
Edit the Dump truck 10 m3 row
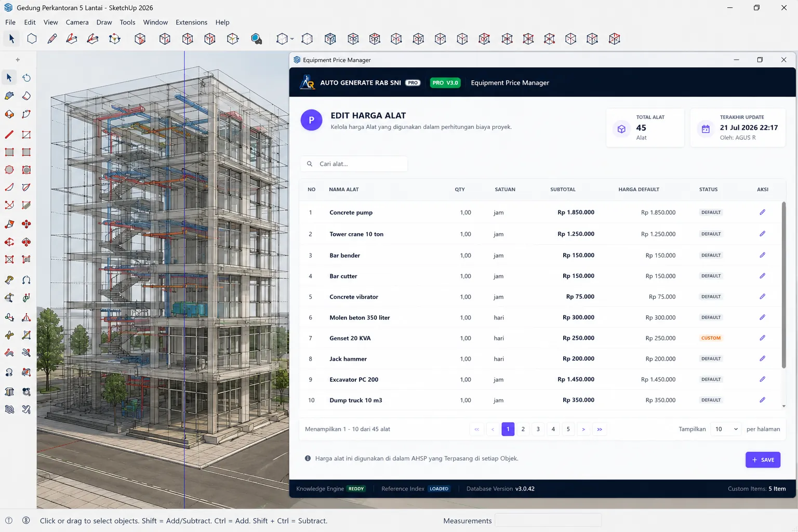tap(762, 400)
